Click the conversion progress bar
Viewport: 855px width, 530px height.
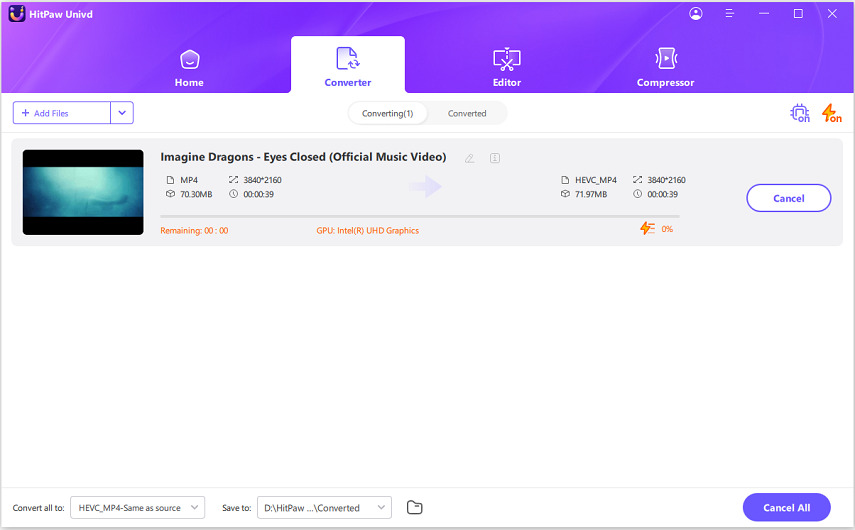pos(420,216)
